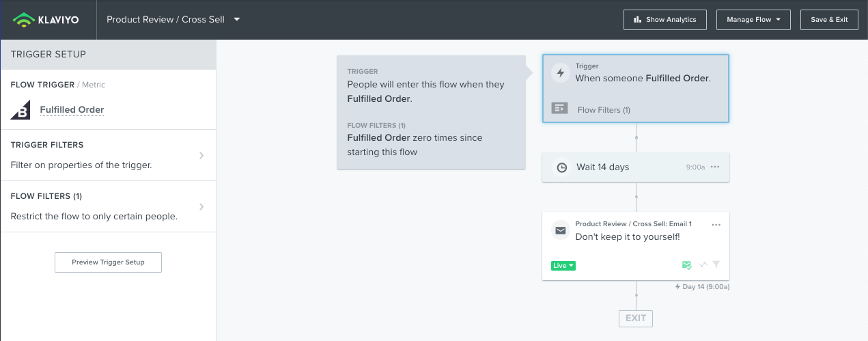Open the flow name dropdown in header
The height and width of the screenshot is (341, 868).
tap(237, 19)
